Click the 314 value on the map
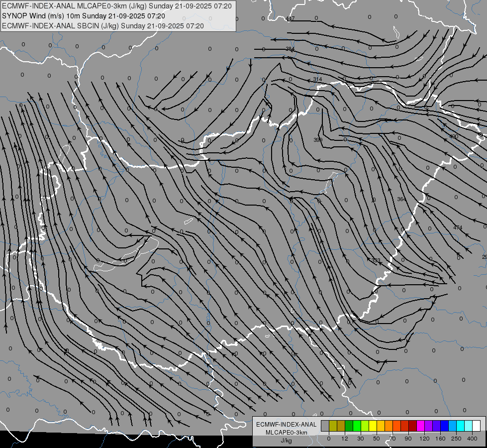 pos(317,79)
